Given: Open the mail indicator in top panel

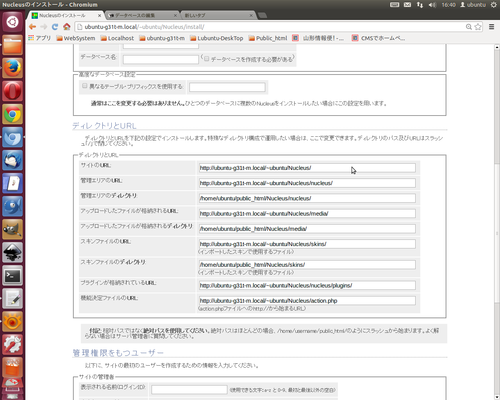Looking at the screenshot, I should point(407,5).
